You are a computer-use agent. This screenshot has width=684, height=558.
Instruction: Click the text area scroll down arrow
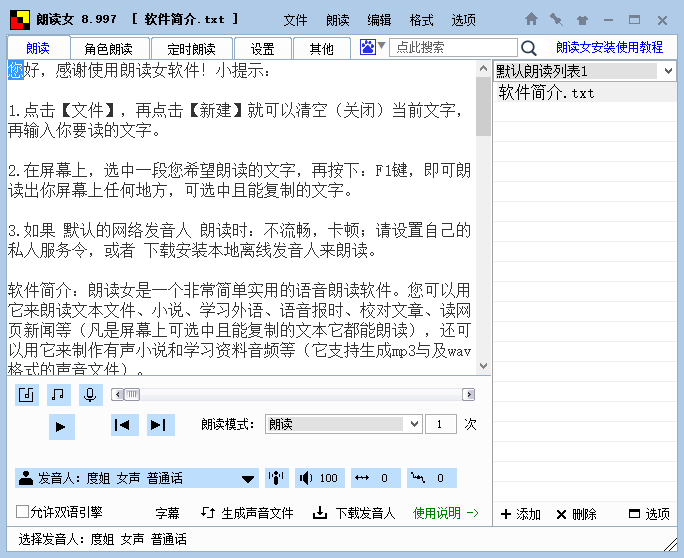click(483, 366)
